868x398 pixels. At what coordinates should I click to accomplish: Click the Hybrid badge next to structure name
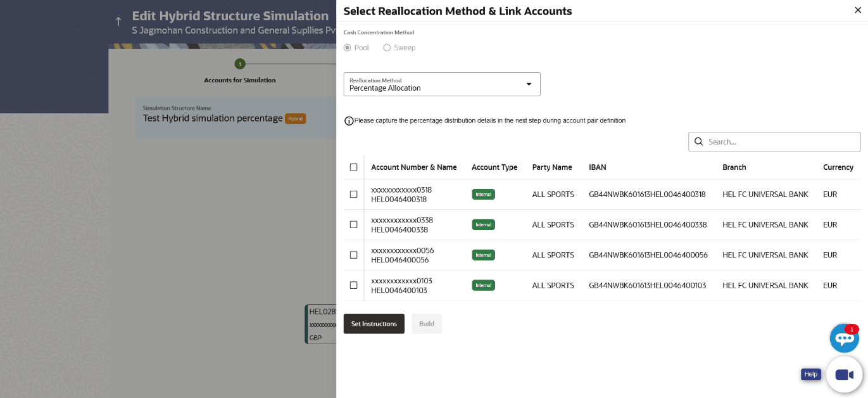pos(295,119)
